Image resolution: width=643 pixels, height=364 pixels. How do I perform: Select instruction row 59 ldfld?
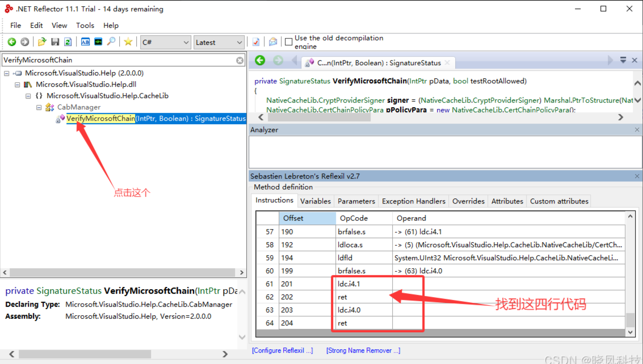click(x=440, y=258)
